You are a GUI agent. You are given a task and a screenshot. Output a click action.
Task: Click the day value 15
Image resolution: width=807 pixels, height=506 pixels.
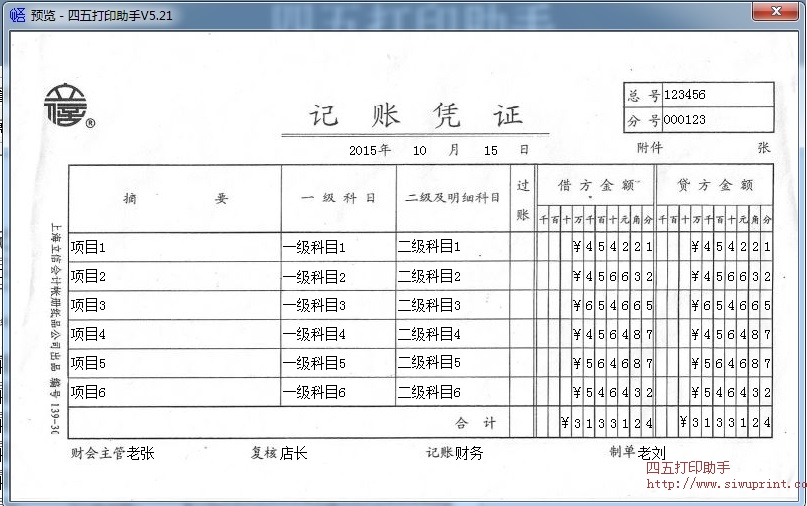pyautogui.click(x=490, y=150)
